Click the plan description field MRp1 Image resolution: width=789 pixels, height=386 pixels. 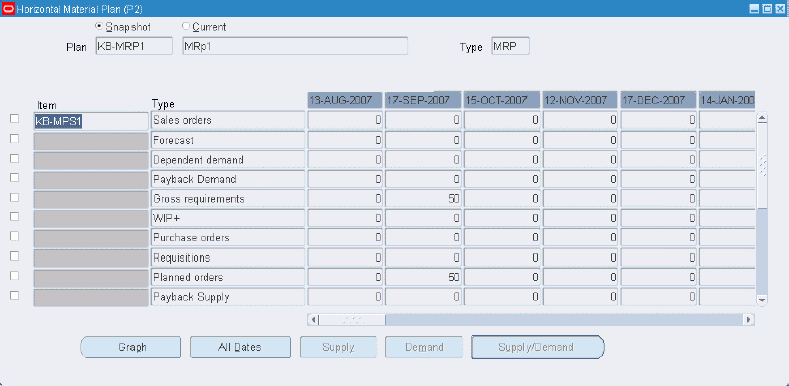point(295,46)
